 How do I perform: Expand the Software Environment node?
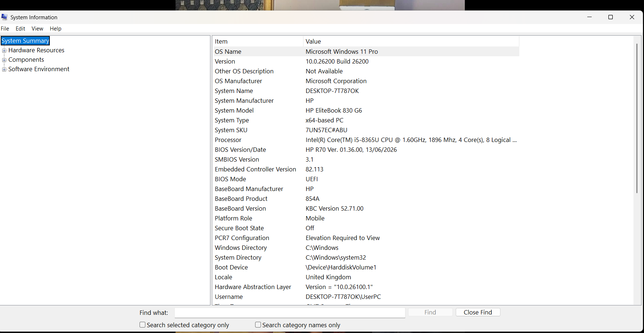(x=4, y=69)
